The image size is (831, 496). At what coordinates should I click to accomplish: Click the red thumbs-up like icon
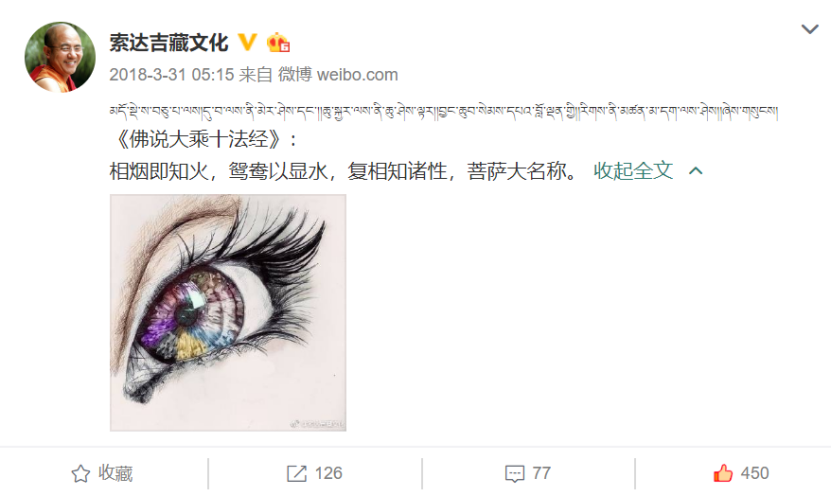[x=723, y=473]
